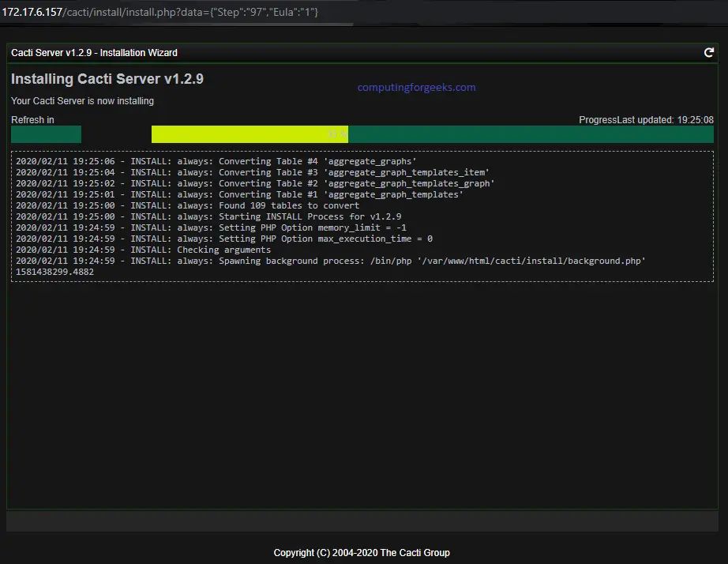Viewport: 728px width, 564px height.
Task: Click the refresh icon in wizard header
Action: point(708,52)
